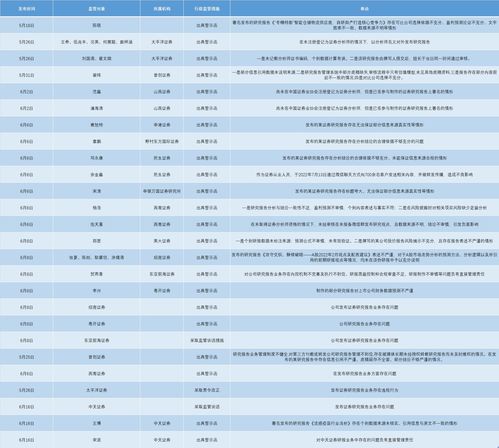Click the 首创证券 cell in 所属机构 column

point(162,75)
